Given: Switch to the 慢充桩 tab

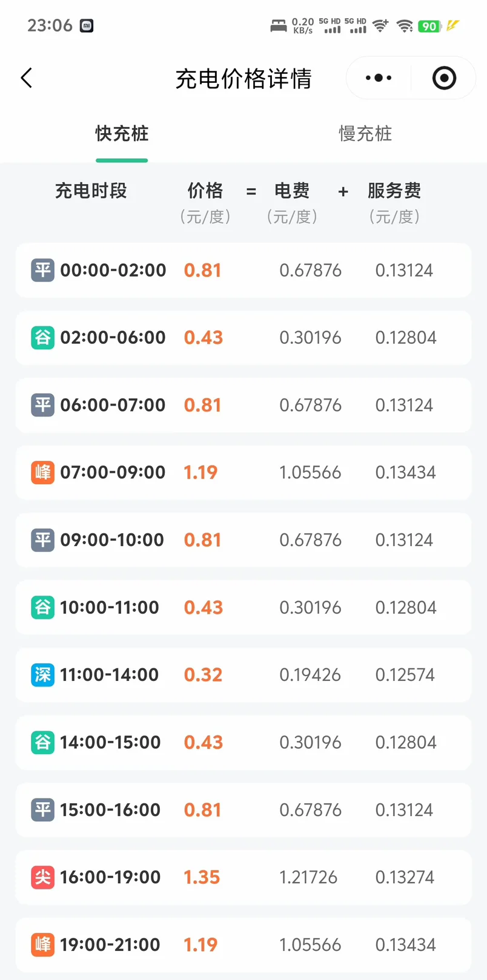Looking at the screenshot, I should coord(365,134).
